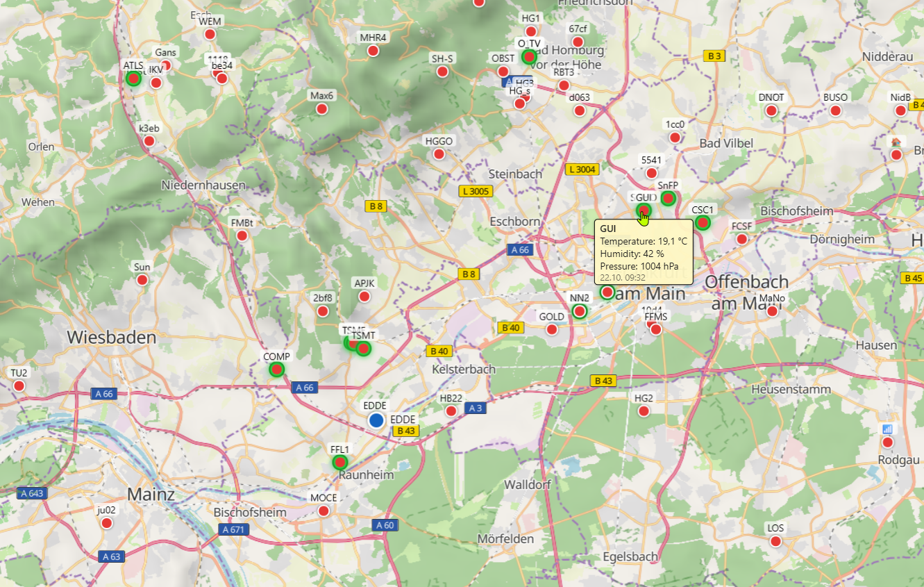The image size is (924, 587).
Task: Click the house icon label near Bad Vilbel
Action: pyautogui.click(x=896, y=142)
